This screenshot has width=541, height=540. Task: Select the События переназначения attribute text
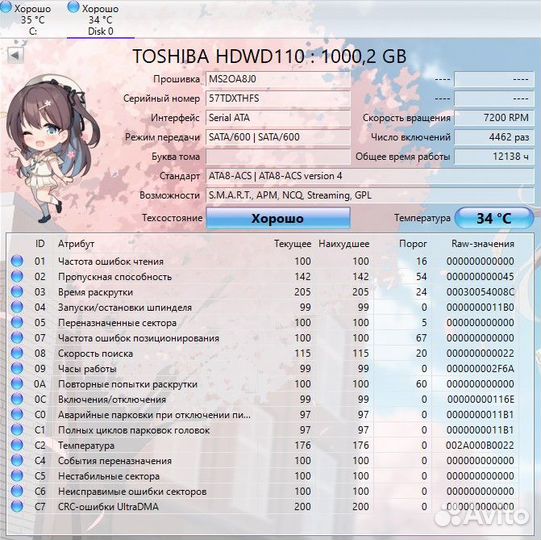pos(115,461)
